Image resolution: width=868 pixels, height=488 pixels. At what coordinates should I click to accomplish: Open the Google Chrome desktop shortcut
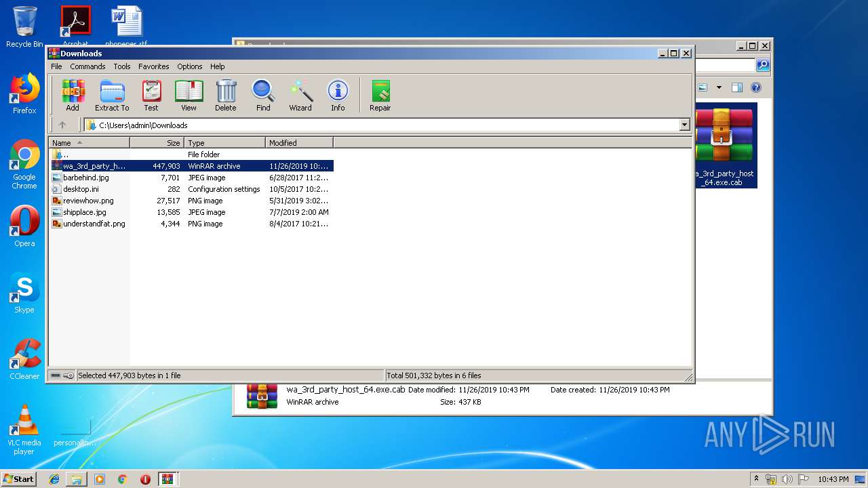(24, 164)
